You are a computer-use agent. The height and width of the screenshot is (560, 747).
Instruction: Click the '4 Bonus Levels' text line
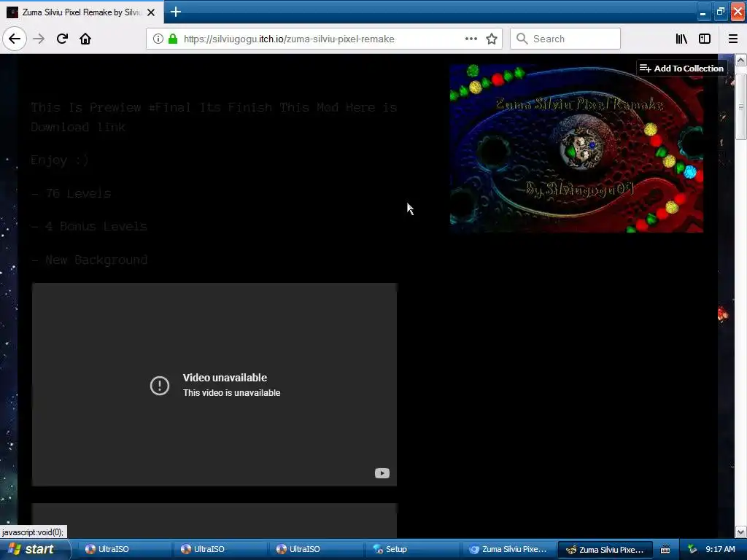(x=88, y=226)
